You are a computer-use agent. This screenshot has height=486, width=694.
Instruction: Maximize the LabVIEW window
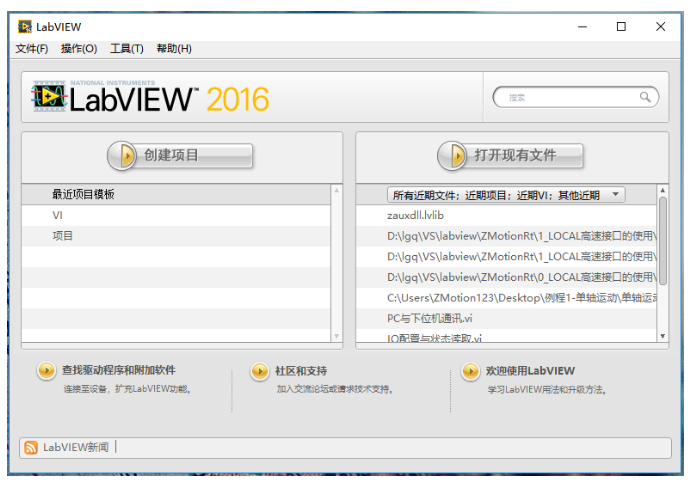coord(621,27)
